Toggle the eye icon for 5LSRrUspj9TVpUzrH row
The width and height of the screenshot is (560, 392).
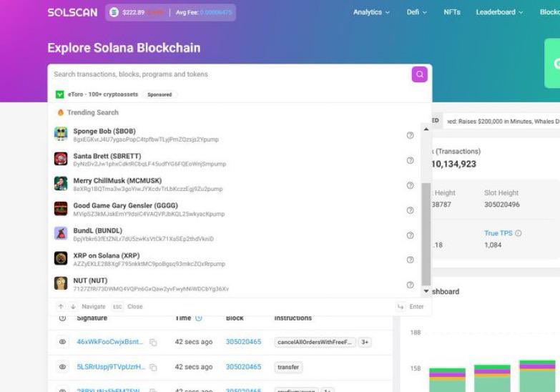62,367
